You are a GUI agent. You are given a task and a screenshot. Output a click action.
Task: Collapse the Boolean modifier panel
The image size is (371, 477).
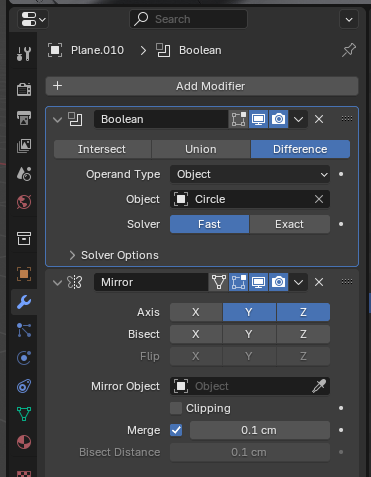(58, 119)
